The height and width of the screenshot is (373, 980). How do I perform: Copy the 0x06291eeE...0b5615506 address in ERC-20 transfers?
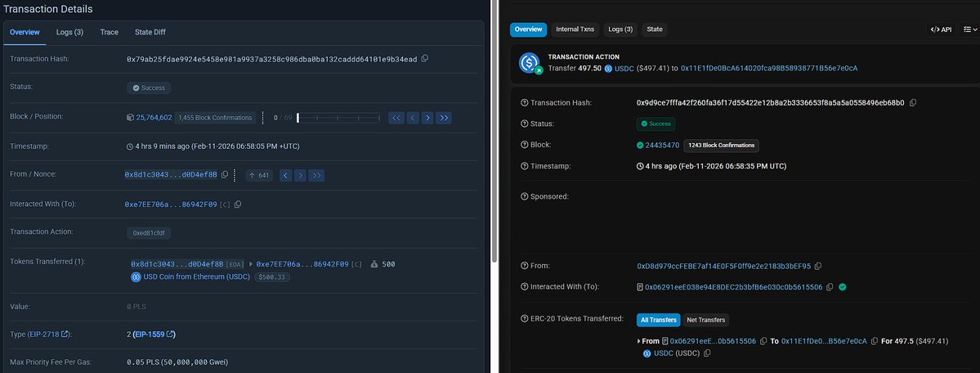pos(763,341)
